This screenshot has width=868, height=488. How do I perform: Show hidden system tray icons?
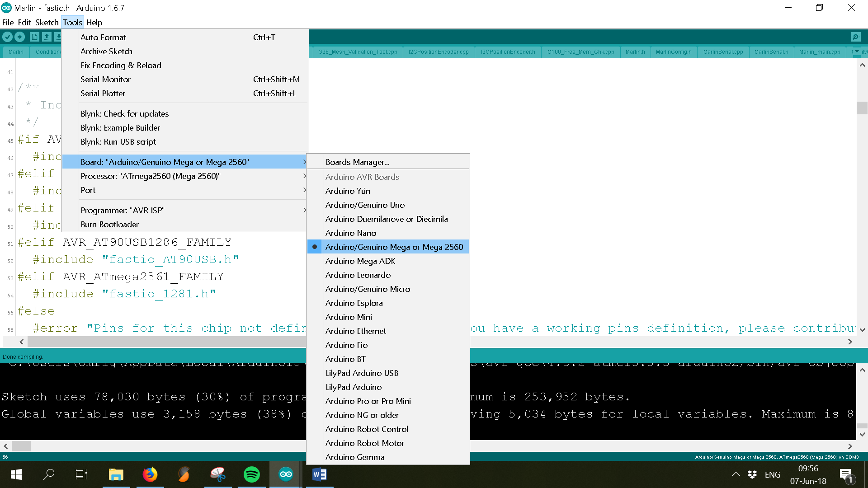[x=736, y=474]
